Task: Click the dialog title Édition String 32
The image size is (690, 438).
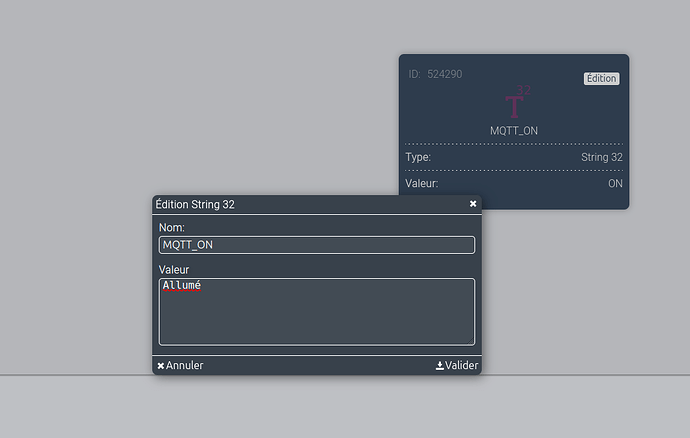Action: [x=195, y=204]
